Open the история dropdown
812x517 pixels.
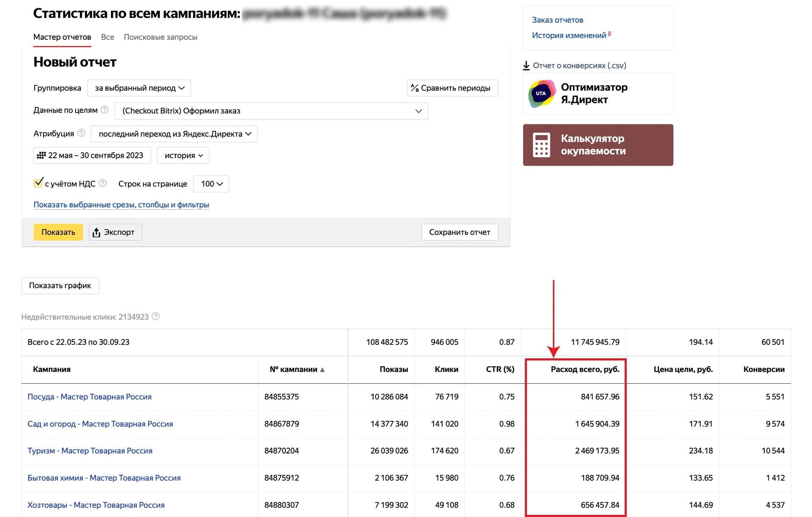pyautogui.click(x=183, y=155)
